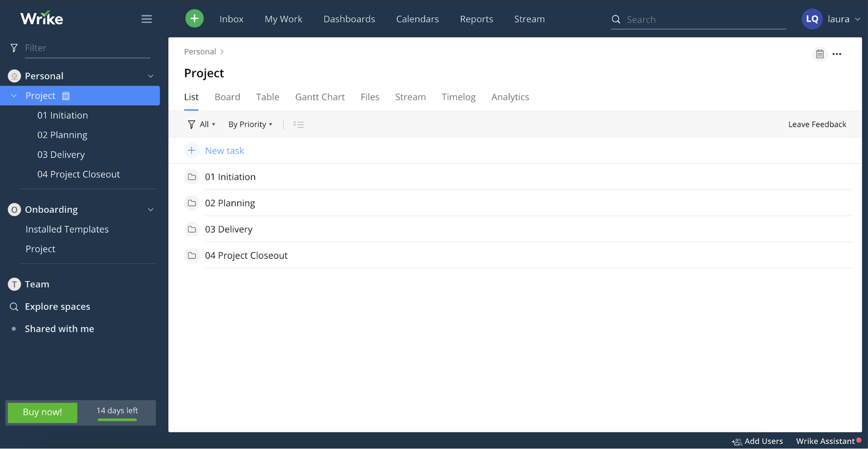This screenshot has width=868, height=449.
Task: Click the list filter funnel icon
Action: point(191,125)
